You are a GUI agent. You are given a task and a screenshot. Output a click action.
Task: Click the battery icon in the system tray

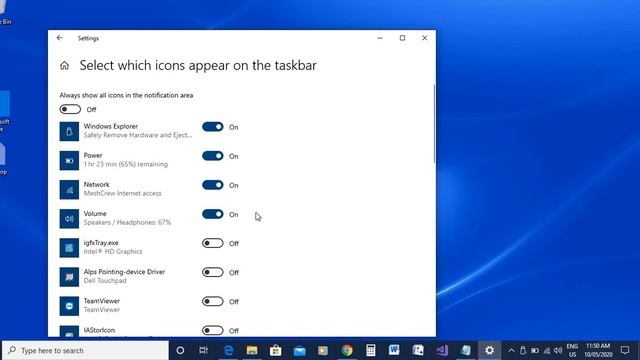tap(535, 351)
